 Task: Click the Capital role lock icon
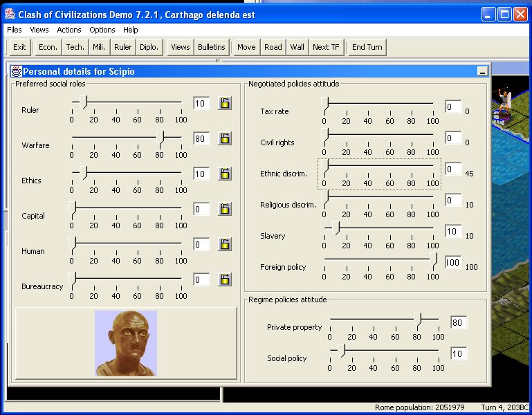[x=225, y=209]
